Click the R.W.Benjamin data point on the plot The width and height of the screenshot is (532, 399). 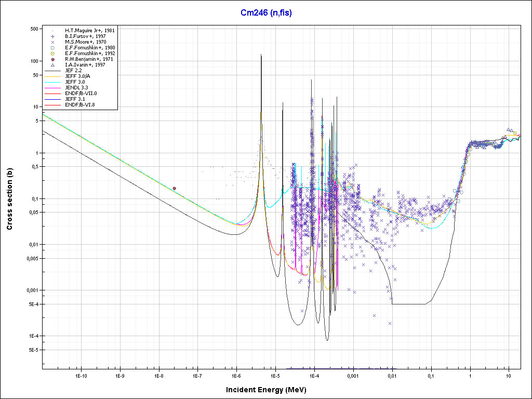174,188
